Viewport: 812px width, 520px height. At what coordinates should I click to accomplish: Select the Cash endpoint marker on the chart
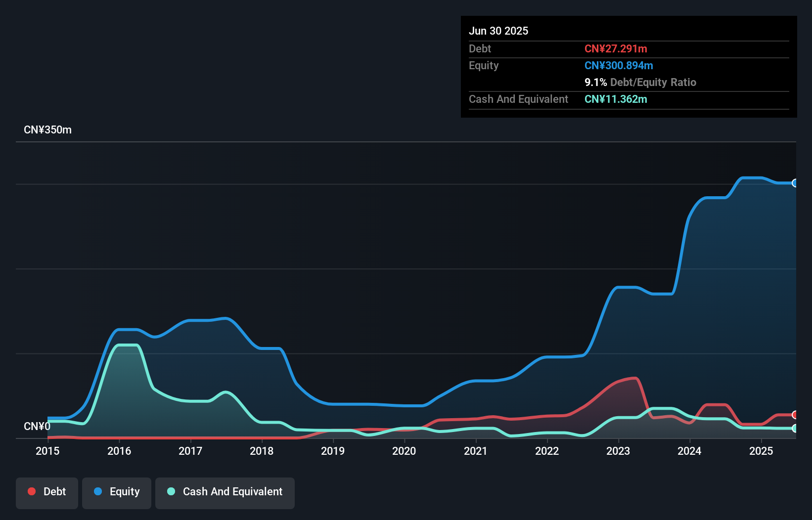tap(795, 428)
